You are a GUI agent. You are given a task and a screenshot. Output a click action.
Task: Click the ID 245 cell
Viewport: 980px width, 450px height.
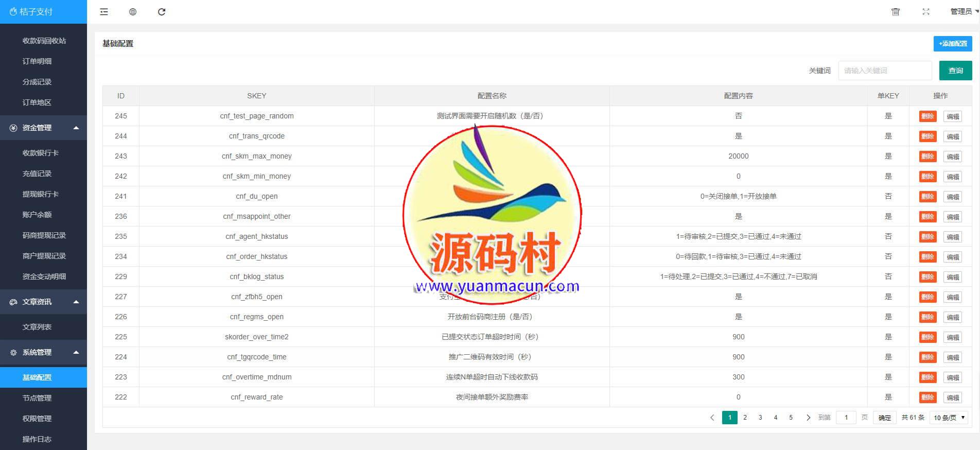pyautogui.click(x=121, y=116)
